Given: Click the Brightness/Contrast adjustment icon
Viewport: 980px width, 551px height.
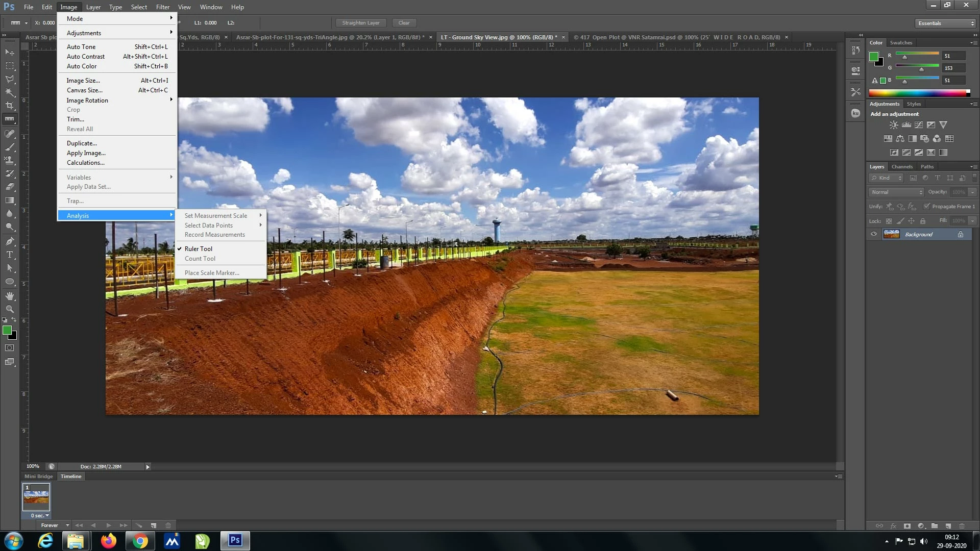Looking at the screenshot, I should (894, 125).
